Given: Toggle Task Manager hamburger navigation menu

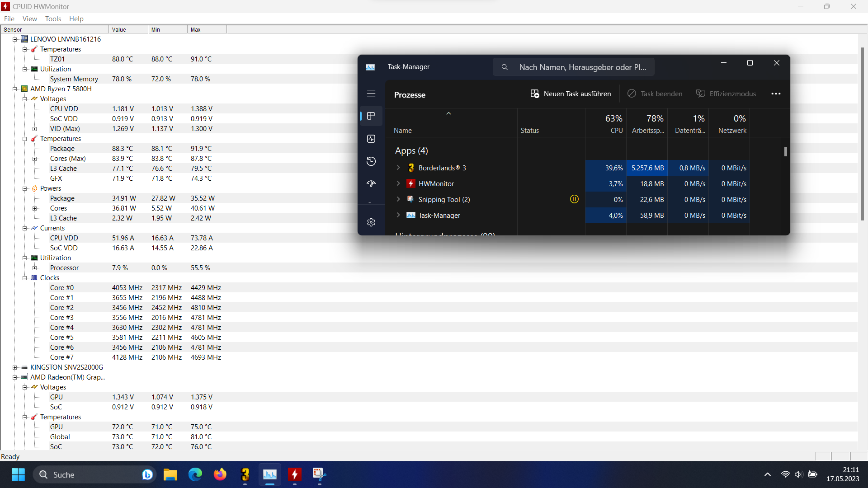Looking at the screenshot, I should coord(371,94).
